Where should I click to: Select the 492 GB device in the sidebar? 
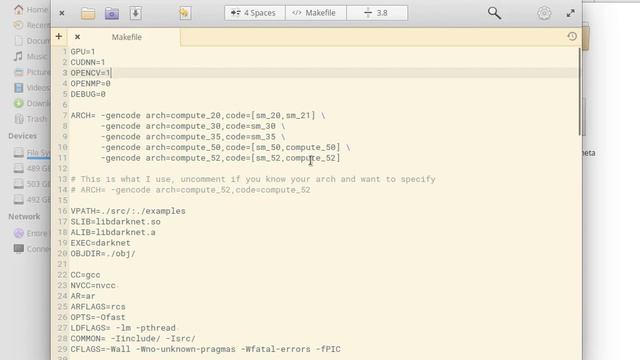coord(31,199)
